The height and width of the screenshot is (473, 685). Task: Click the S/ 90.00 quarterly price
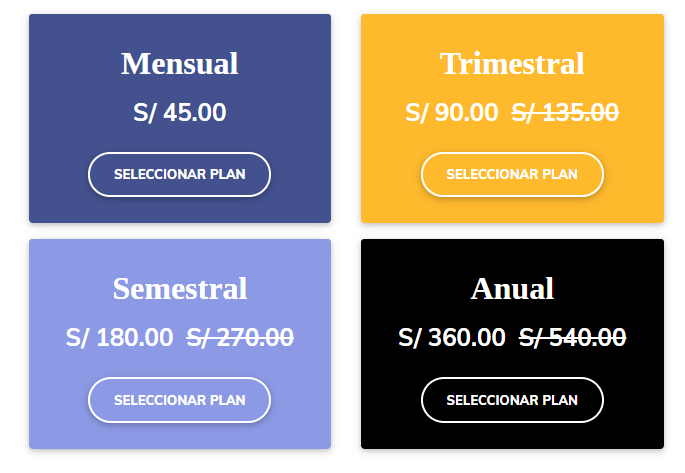(x=452, y=112)
